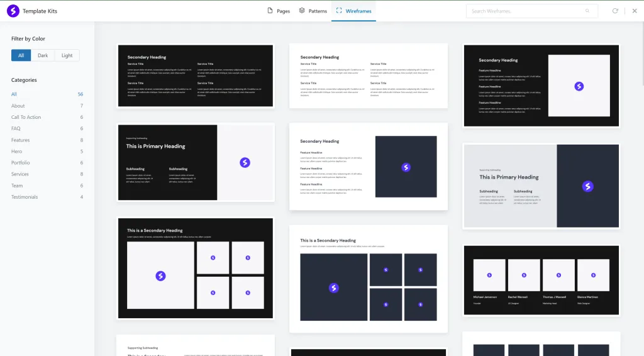The width and height of the screenshot is (644, 356).
Task: Select the All color filter
Action: (x=21, y=55)
